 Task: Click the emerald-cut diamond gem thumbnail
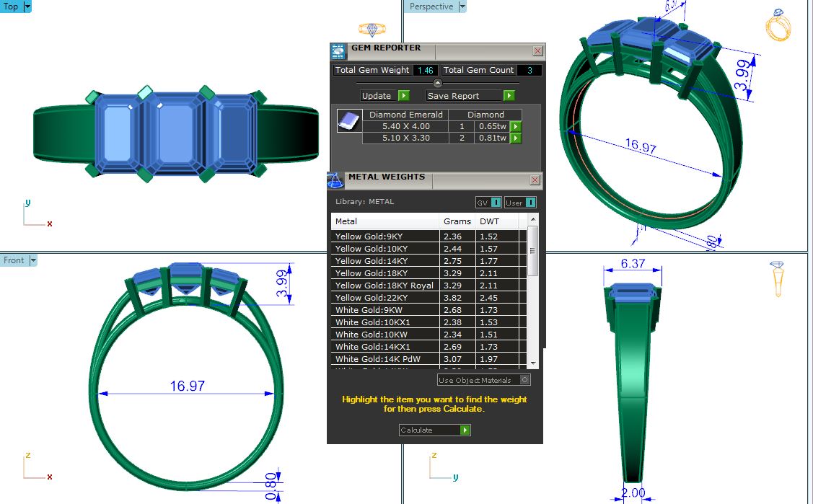tap(349, 121)
